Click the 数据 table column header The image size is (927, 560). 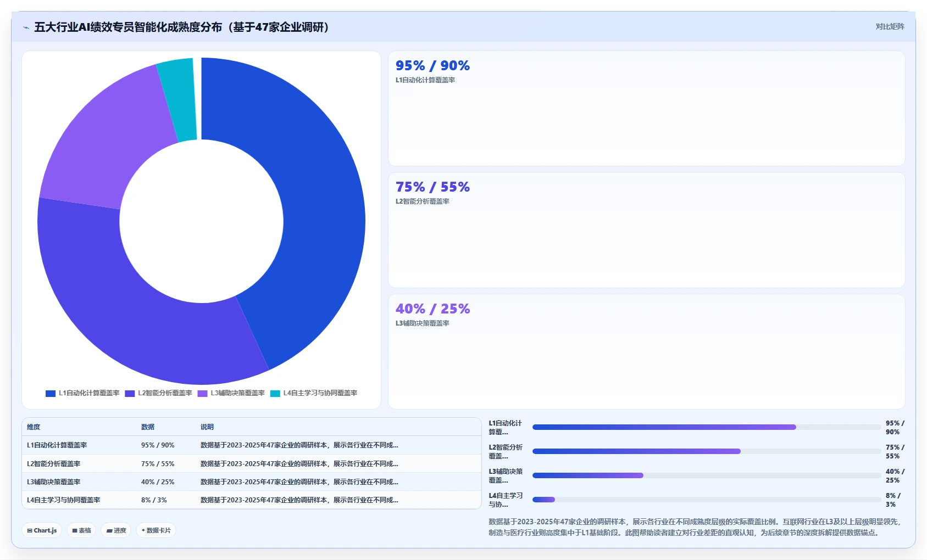point(148,427)
